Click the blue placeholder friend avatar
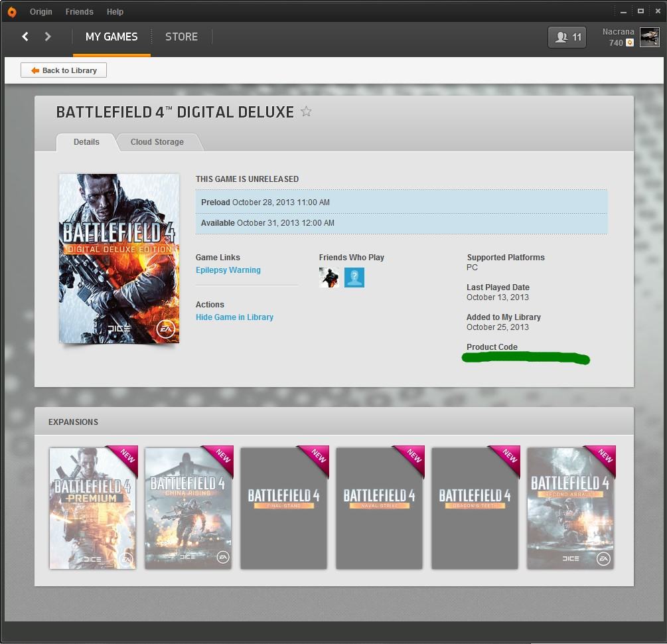The image size is (667, 644). click(x=354, y=278)
